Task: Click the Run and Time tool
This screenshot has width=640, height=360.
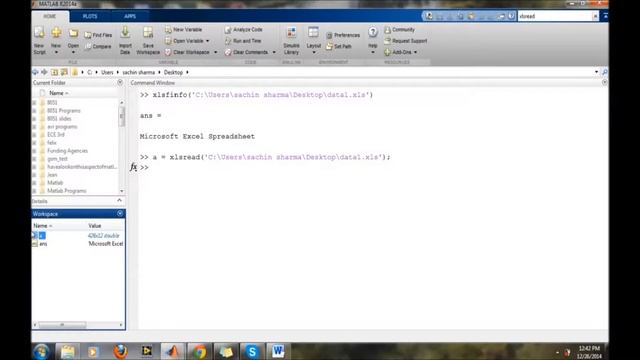Action: [243, 41]
